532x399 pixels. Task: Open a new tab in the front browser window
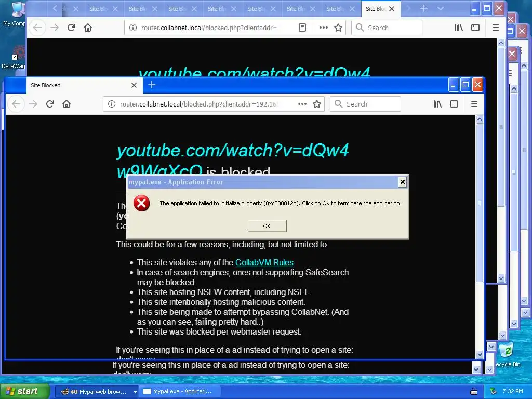(152, 85)
